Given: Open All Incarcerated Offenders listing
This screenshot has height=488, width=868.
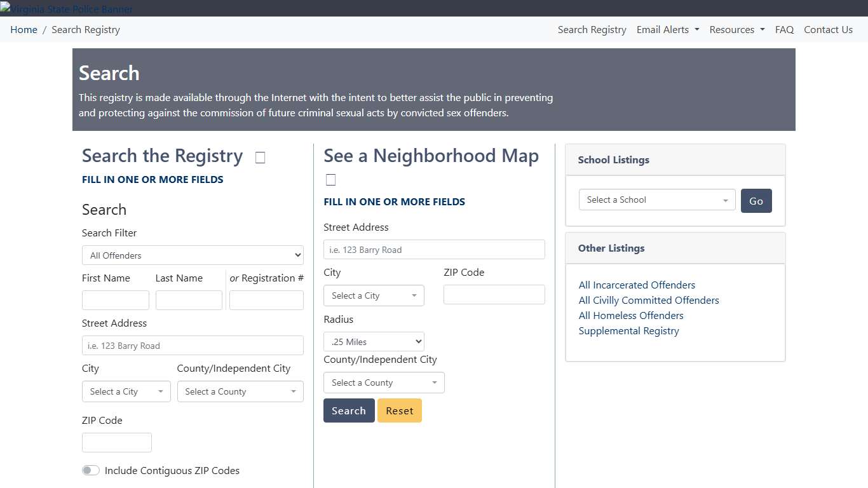Looking at the screenshot, I should pos(637,285).
